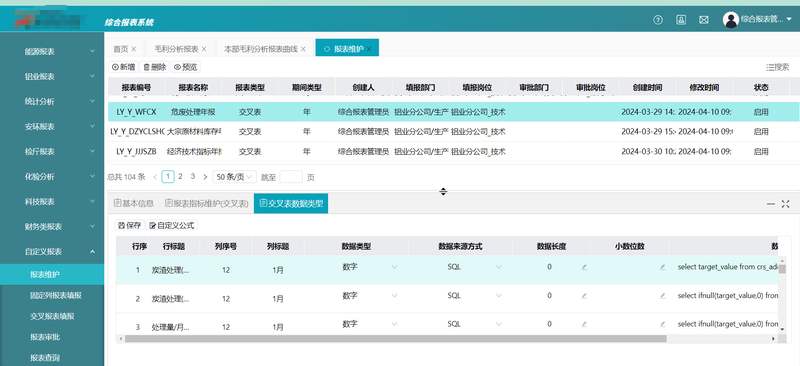This screenshot has height=366, width=800.
Task: Click the 保存 button
Action: 130,225
